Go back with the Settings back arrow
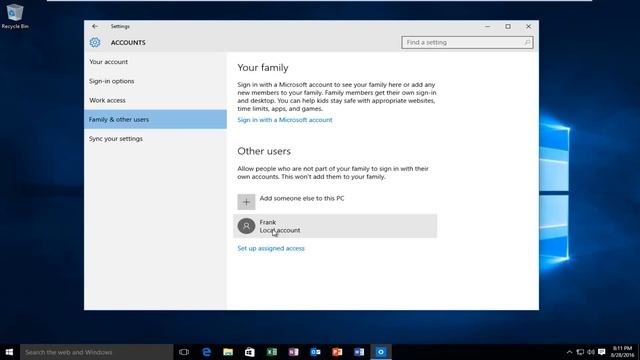Viewport: 640px width, 360px height. 95,26
